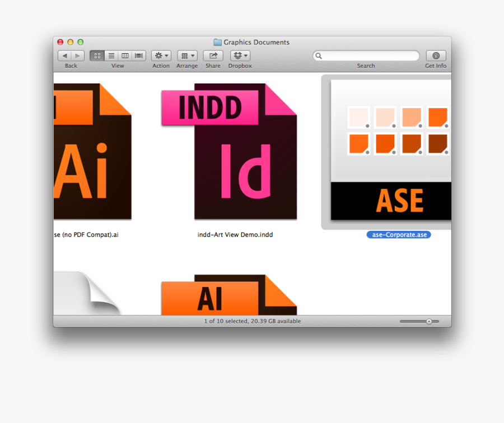Image resolution: width=504 pixels, height=423 pixels.
Task: Switch to List view
Action: point(111,55)
